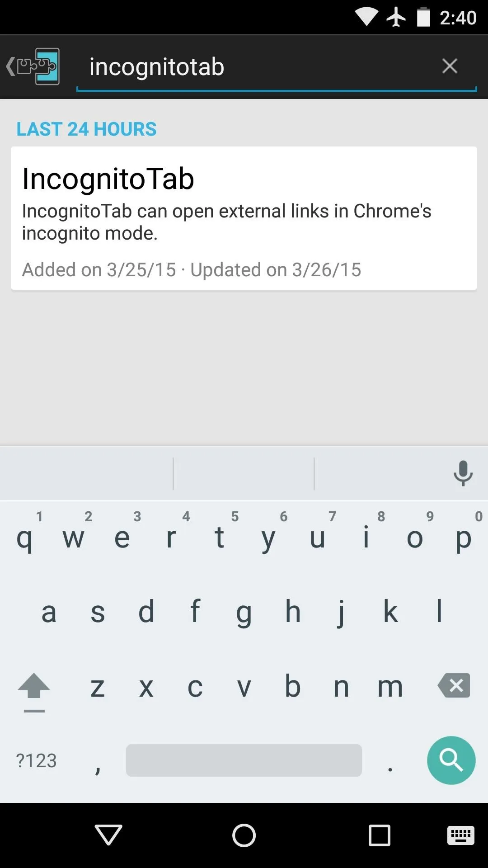Open the IncognitoTab module result

244,218
